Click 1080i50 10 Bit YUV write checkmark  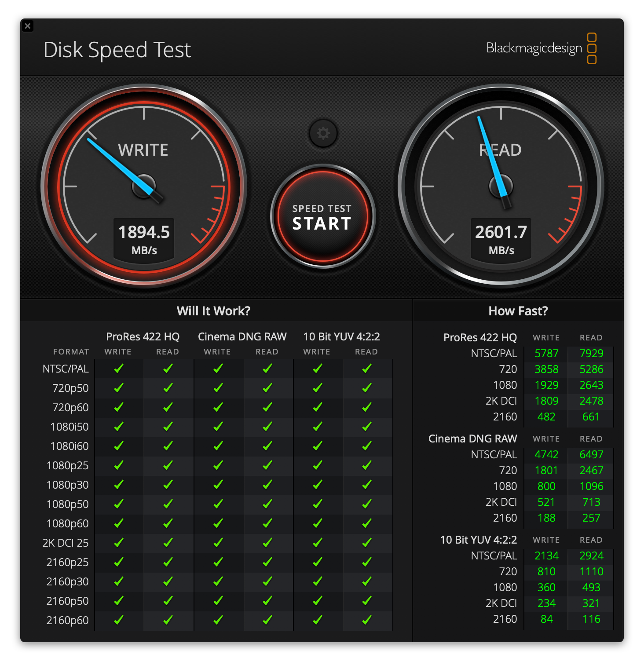pos(317,427)
